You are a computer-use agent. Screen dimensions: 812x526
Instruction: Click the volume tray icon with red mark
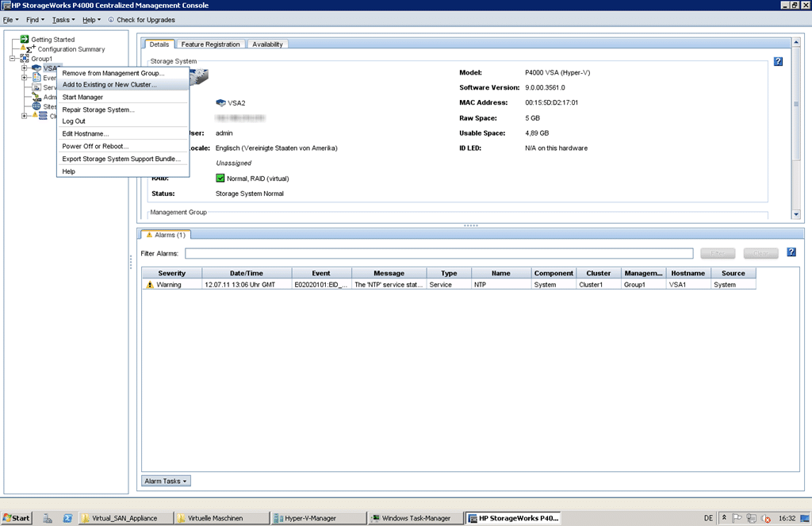pos(765,518)
